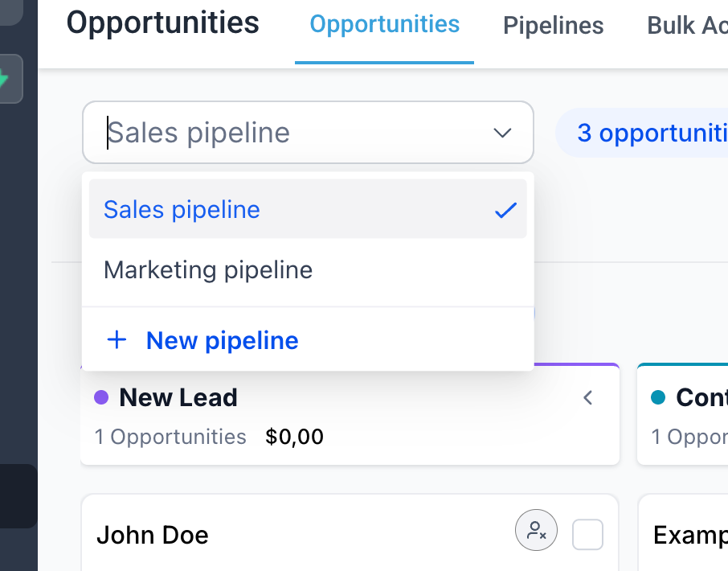Click the purple dot beside New Lead
The image size is (728, 571).
(x=101, y=397)
